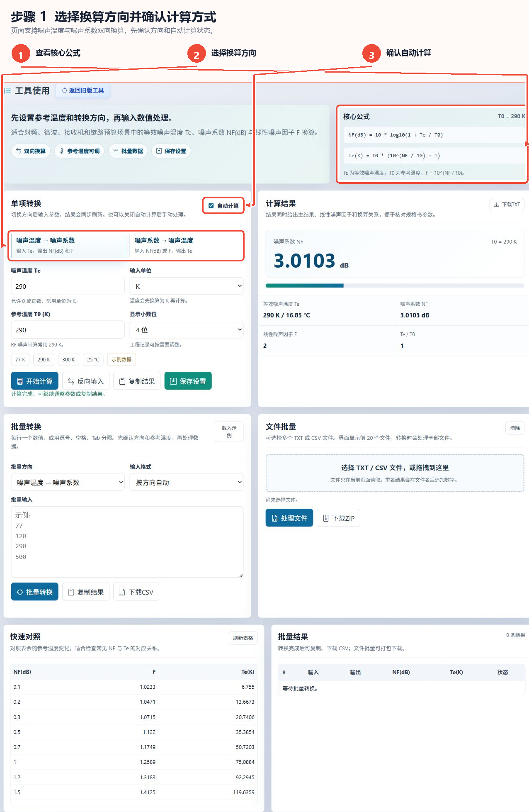Click the 等待批量转换。 row
Viewport: 529px width, 812px height.
pyautogui.click(x=401, y=688)
